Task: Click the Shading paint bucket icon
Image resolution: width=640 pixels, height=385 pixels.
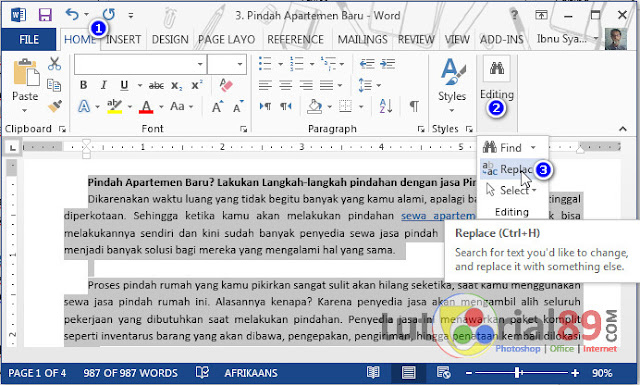Action: 315,107
